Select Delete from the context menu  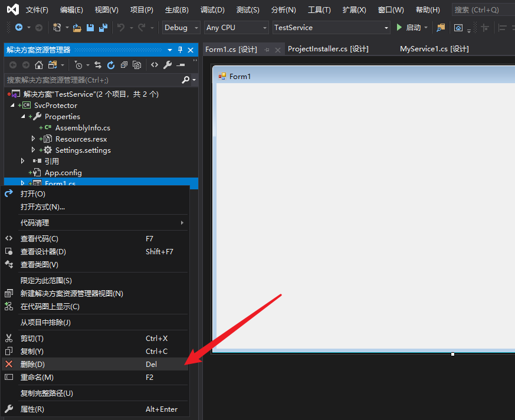32,365
